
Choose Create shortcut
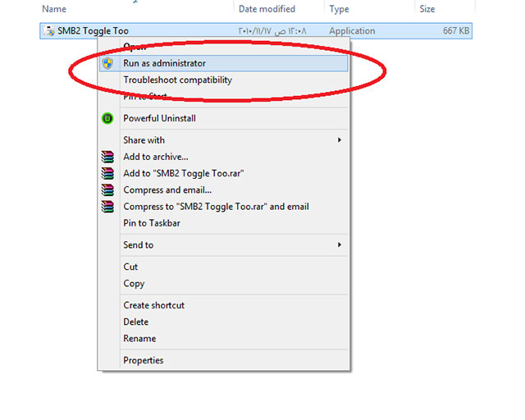coord(224,305)
